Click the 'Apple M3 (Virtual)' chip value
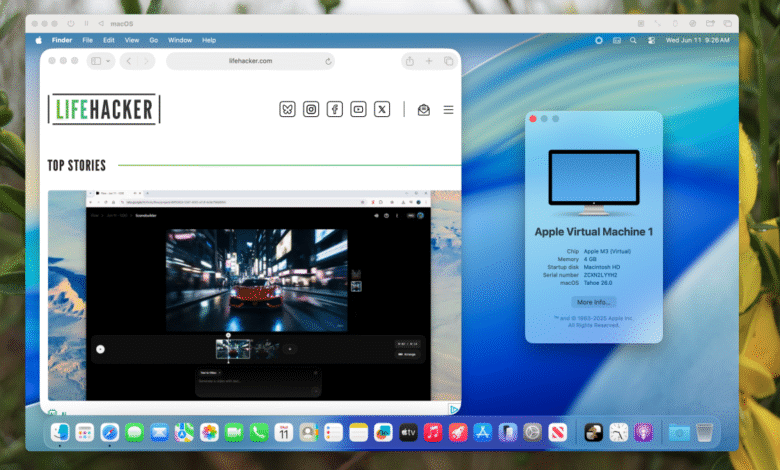 pyautogui.click(x=607, y=251)
